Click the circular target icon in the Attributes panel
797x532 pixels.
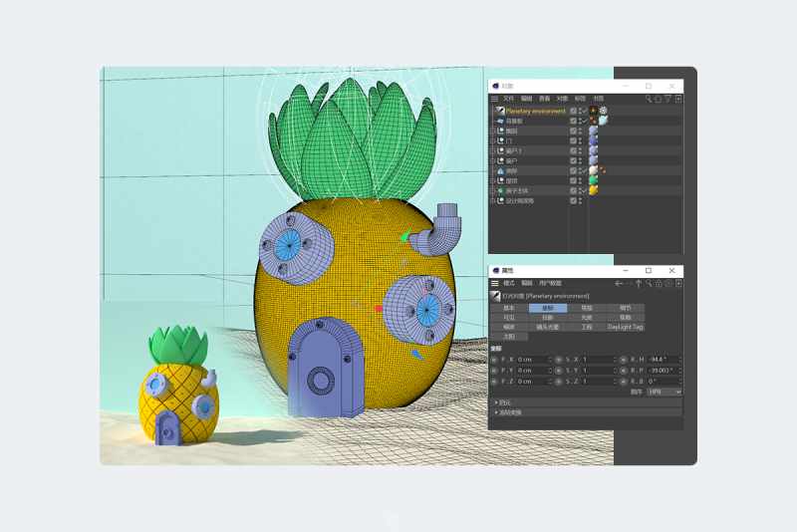click(x=668, y=284)
